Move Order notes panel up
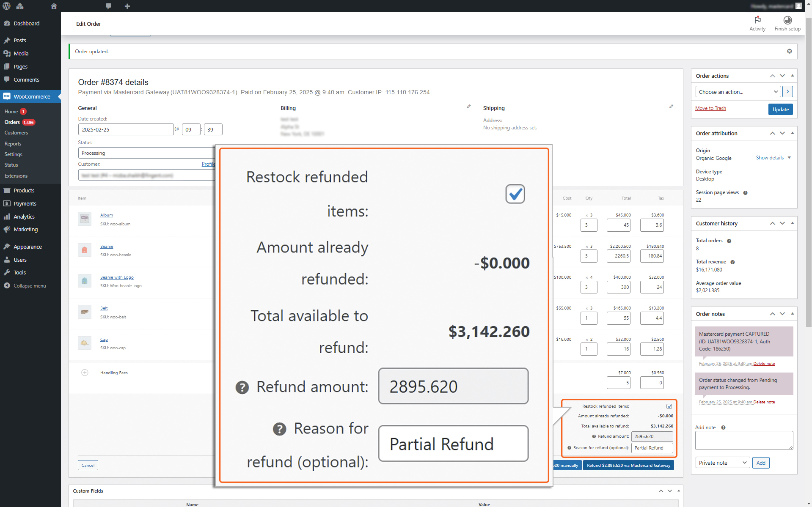Viewport: 812px width, 507px height. (x=772, y=314)
